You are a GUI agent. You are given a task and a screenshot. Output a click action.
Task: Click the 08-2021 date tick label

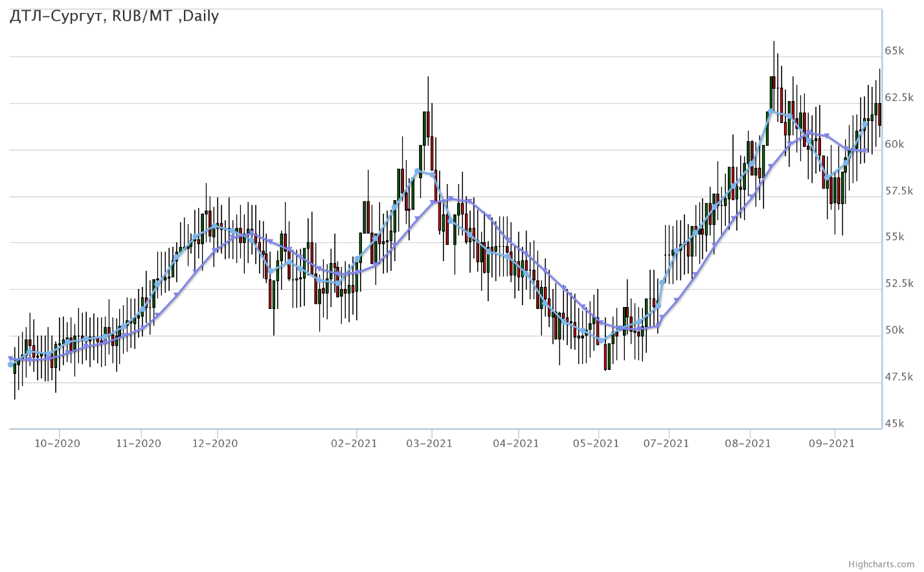coord(748,444)
